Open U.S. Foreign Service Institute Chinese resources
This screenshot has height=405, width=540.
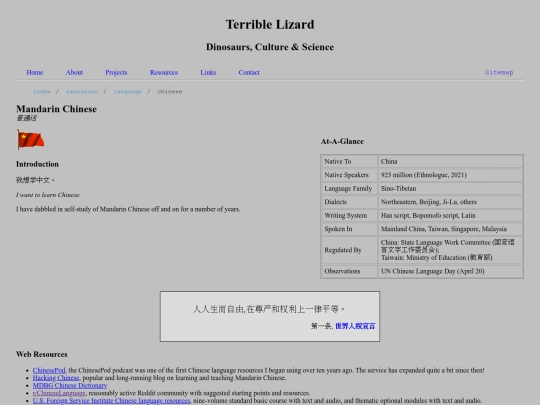111,401
